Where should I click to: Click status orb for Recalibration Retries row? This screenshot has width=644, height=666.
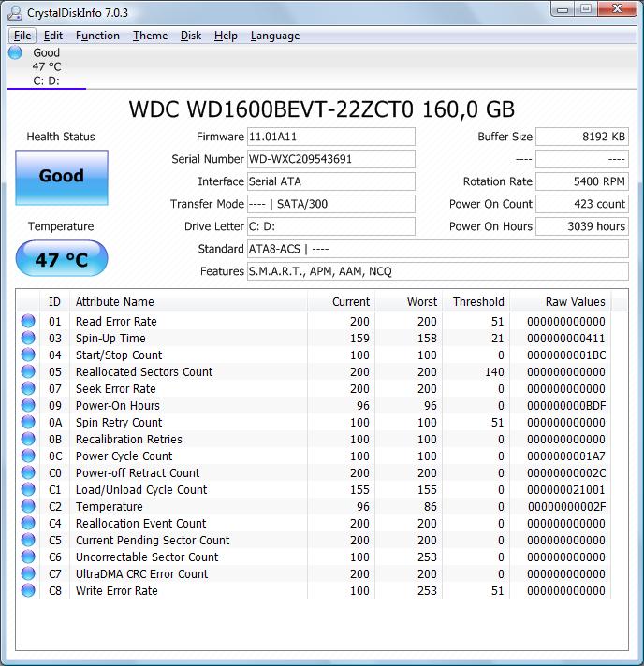[28, 439]
